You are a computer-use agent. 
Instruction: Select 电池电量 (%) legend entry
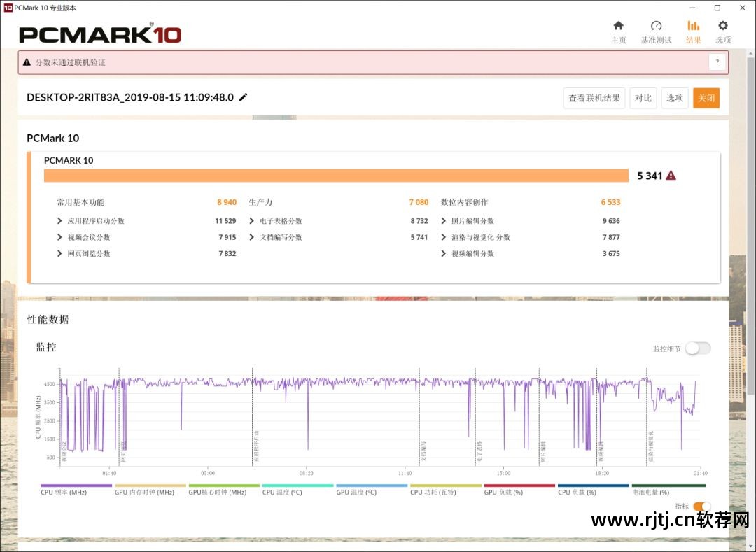[668, 490]
